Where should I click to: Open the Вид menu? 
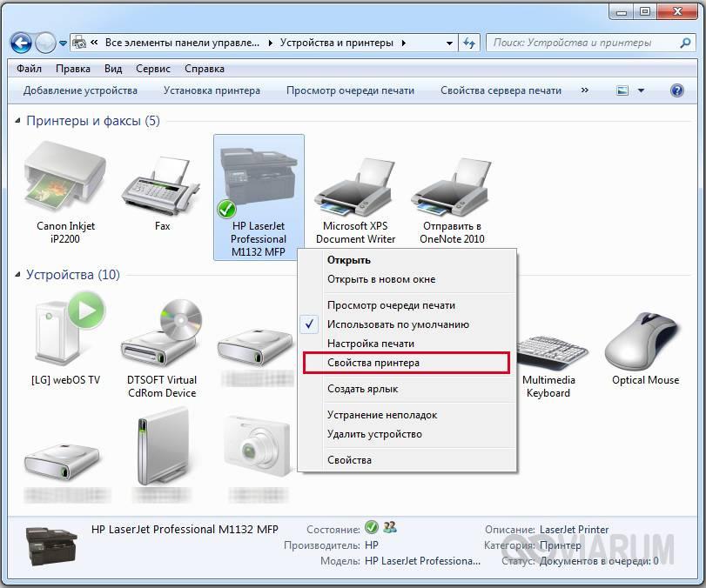113,69
